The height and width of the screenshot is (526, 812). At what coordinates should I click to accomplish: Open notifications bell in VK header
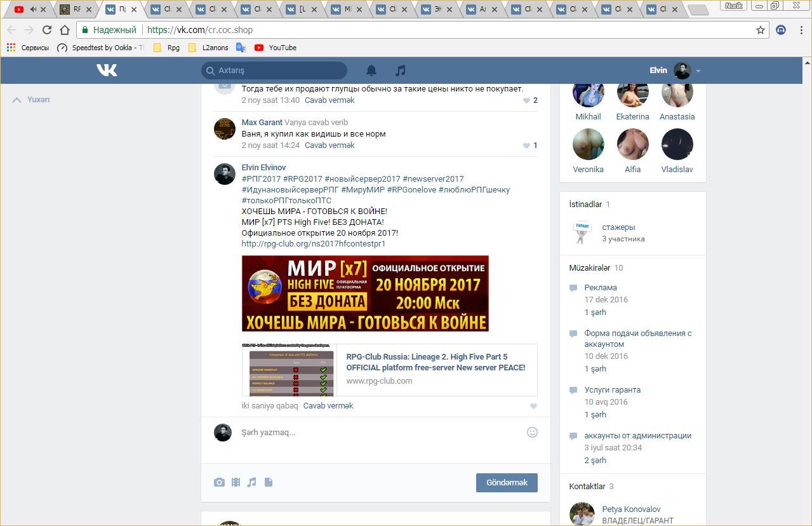point(371,71)
